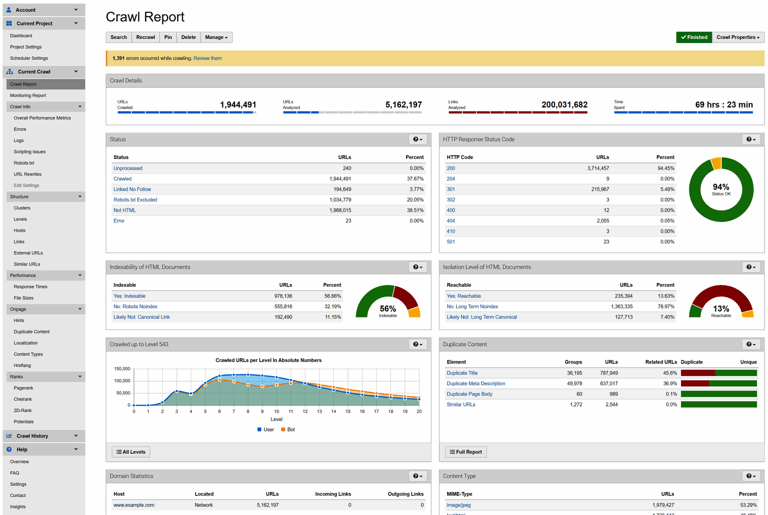Open Duplicate Content in the Onpage menu
The height and width of the screenshot is (515, 768).
32,332
